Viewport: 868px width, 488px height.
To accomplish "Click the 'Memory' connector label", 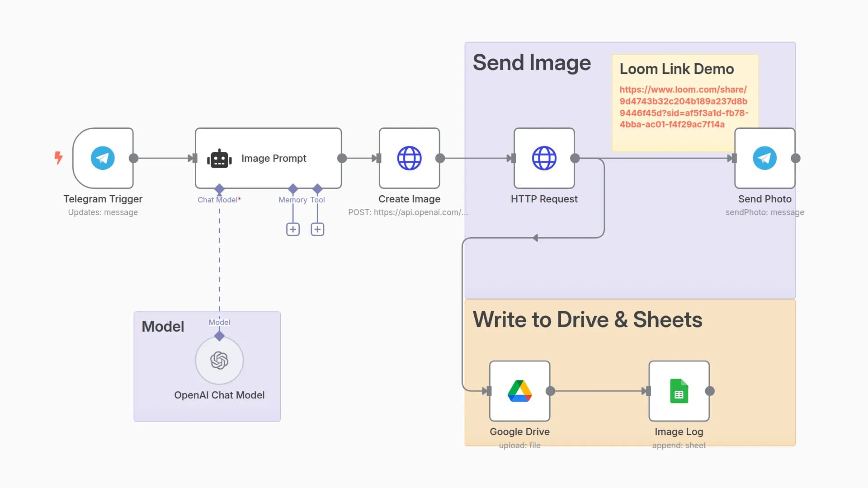I will (292, 200).
